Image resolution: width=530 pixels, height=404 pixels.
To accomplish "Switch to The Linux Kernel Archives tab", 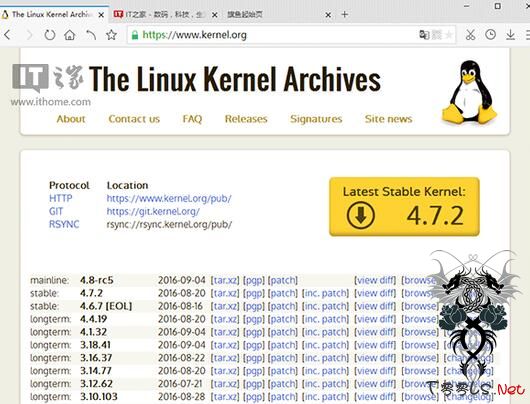I will pyautogui.click(x=51, y=15).
